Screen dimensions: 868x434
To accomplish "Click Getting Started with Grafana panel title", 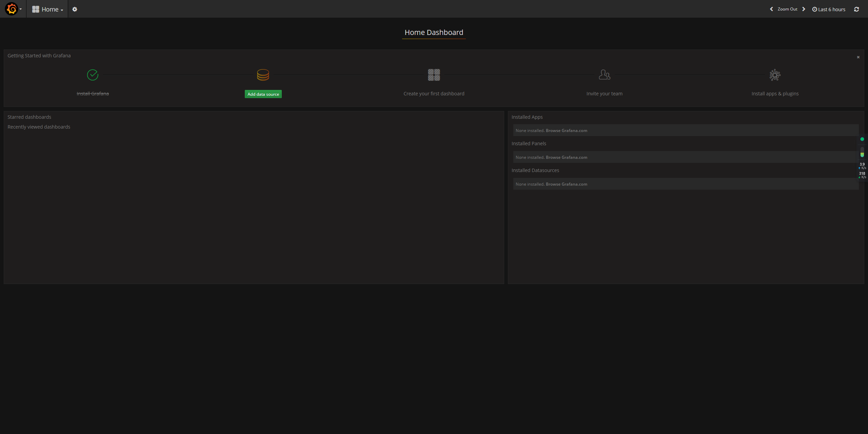I will point(39,56).
